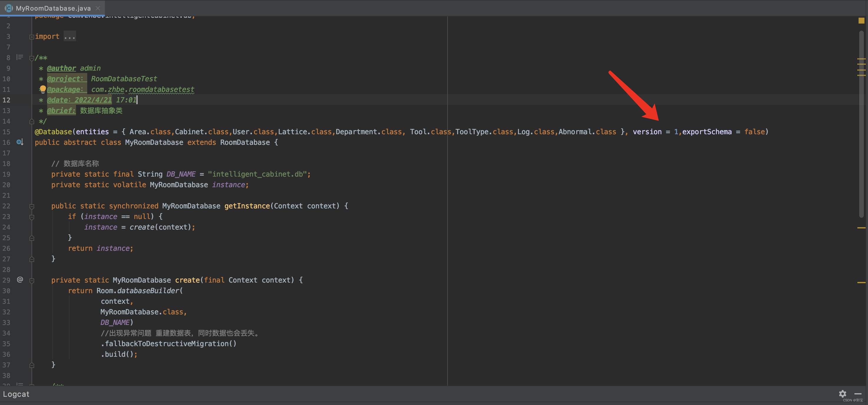The height and width of the screenshot is (405, 868).
Task: Close the MyRoomDatabase.java tab
Action: pos(98,8)
